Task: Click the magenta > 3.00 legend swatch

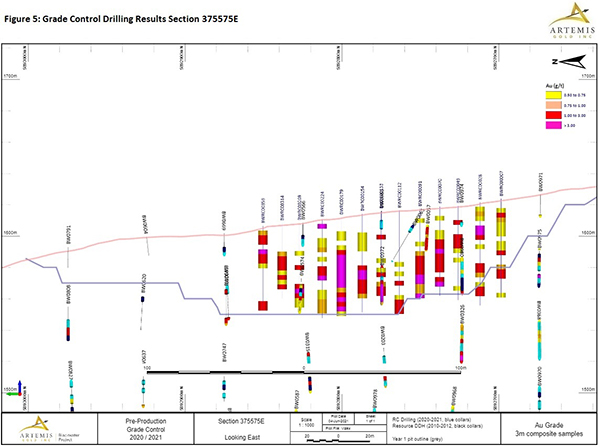Action: [553, 125]
